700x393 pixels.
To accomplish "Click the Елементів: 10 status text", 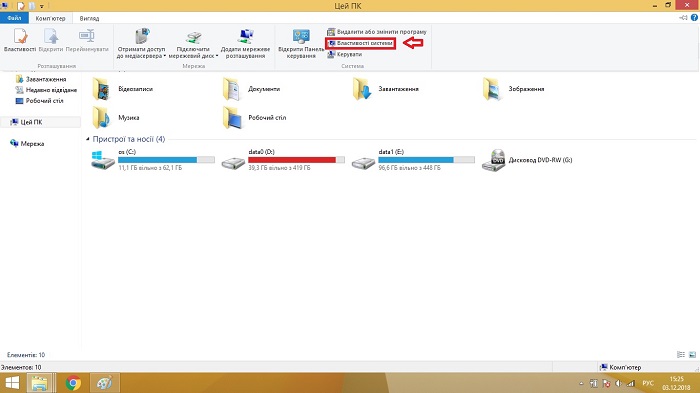I will point(26,355).
